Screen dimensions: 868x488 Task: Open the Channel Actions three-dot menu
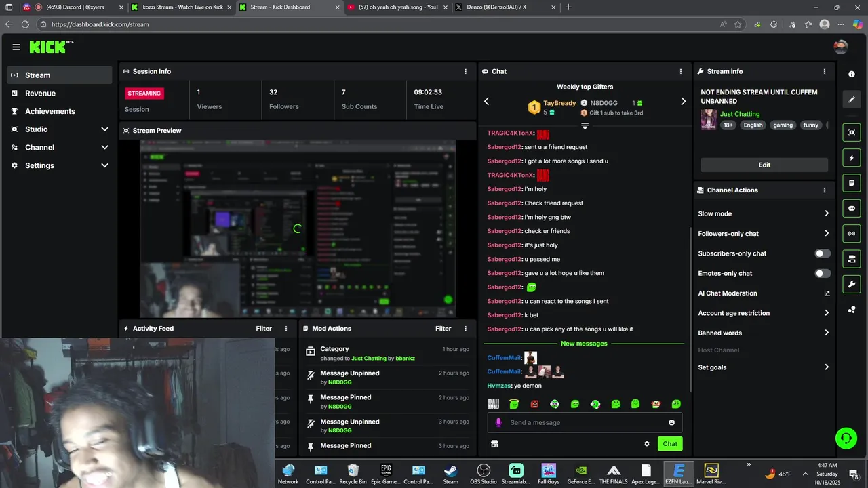(x=825, y=190)
